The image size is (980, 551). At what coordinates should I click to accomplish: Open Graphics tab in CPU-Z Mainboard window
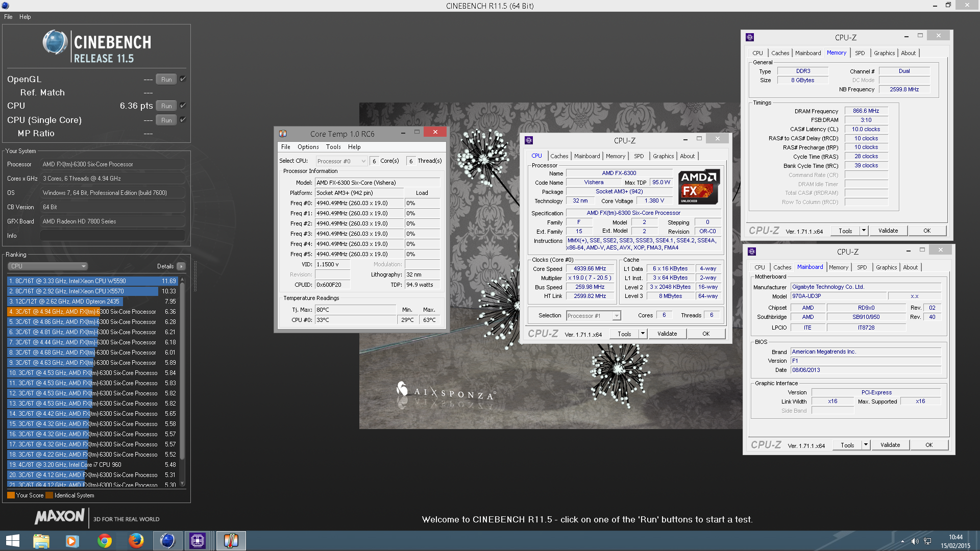(887, 267)
